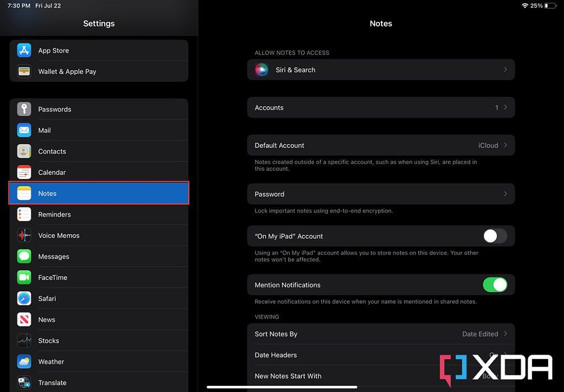
Task: Tap the Messages bubble icon
Action: pos(24,257)
